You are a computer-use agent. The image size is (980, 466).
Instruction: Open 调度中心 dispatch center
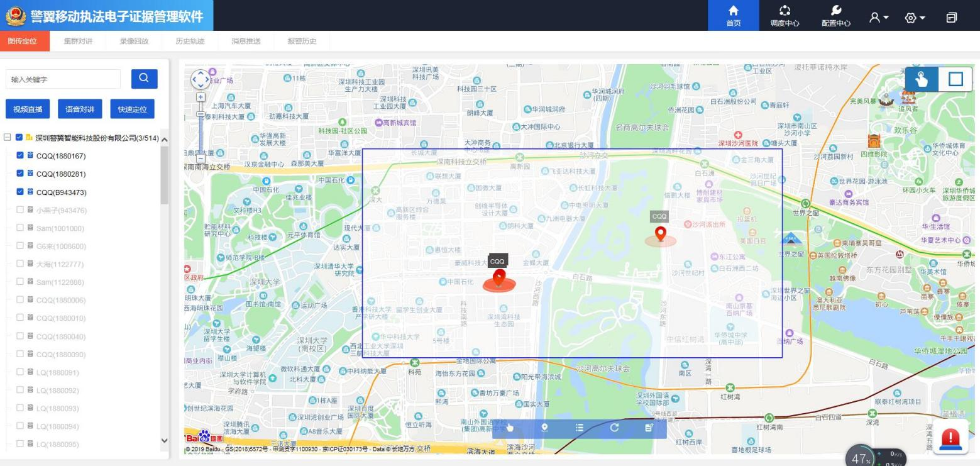785,15
